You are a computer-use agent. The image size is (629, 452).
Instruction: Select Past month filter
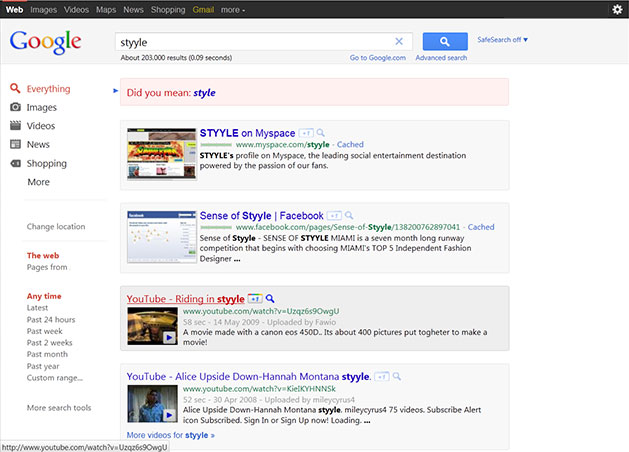47,355
